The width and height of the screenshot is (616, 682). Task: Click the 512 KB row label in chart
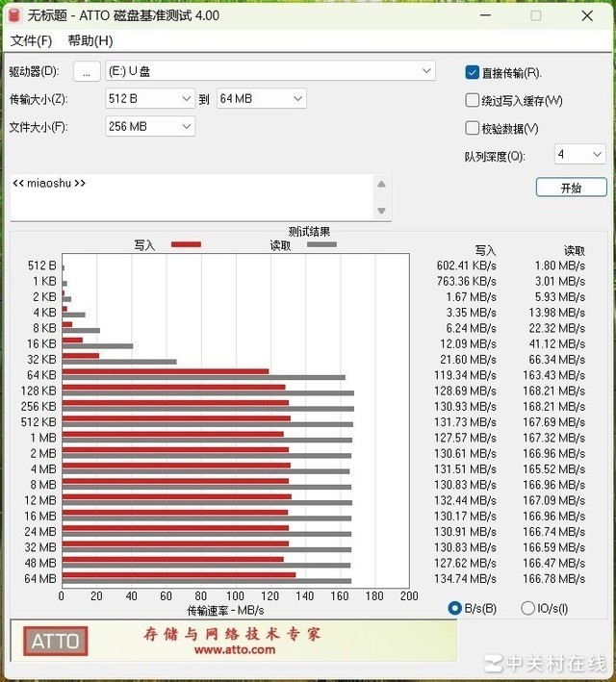pyautogui.click(x=38, y=422)
